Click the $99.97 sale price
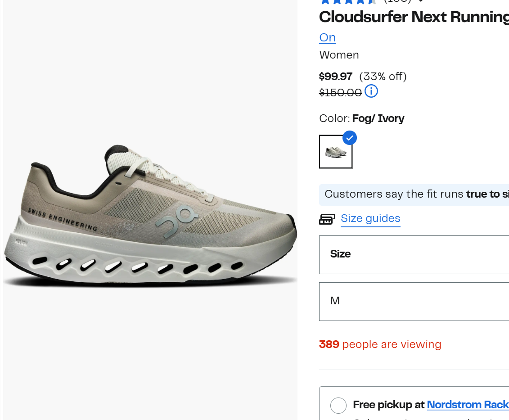This screenshot has width=509, height=420. click(x=336, y=77)
